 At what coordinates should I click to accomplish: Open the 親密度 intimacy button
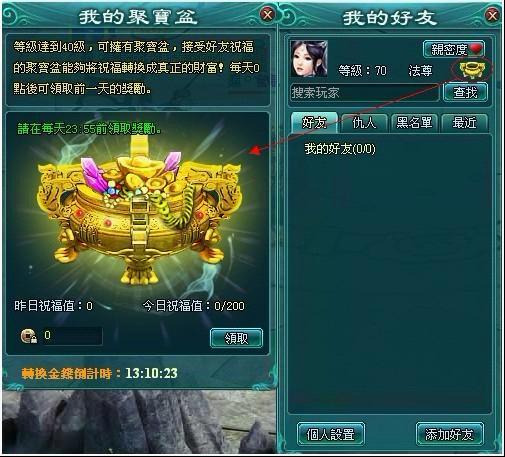454,49
